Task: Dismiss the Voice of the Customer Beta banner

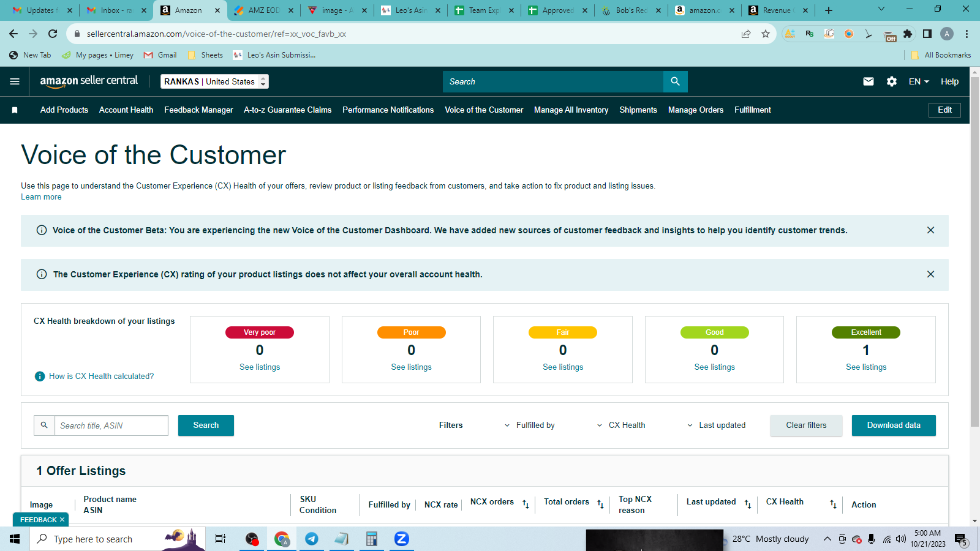Action: click(930, 230)
